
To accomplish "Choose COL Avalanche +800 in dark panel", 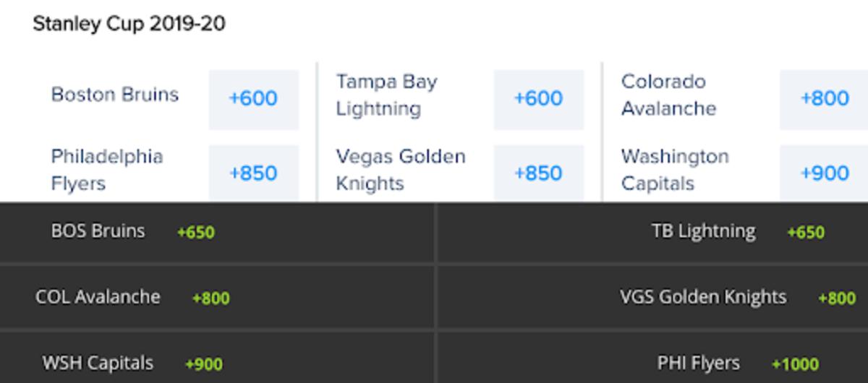I will coord(210,298).
